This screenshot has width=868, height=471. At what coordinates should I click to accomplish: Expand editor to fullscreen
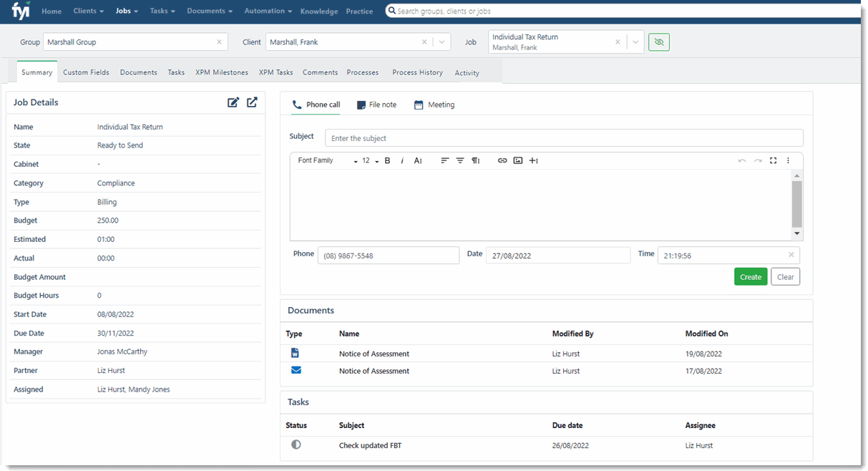[773, 161]
